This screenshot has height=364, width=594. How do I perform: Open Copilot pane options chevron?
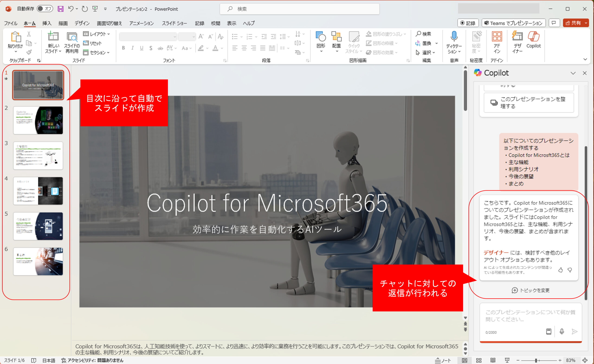[x=573, y=73]
